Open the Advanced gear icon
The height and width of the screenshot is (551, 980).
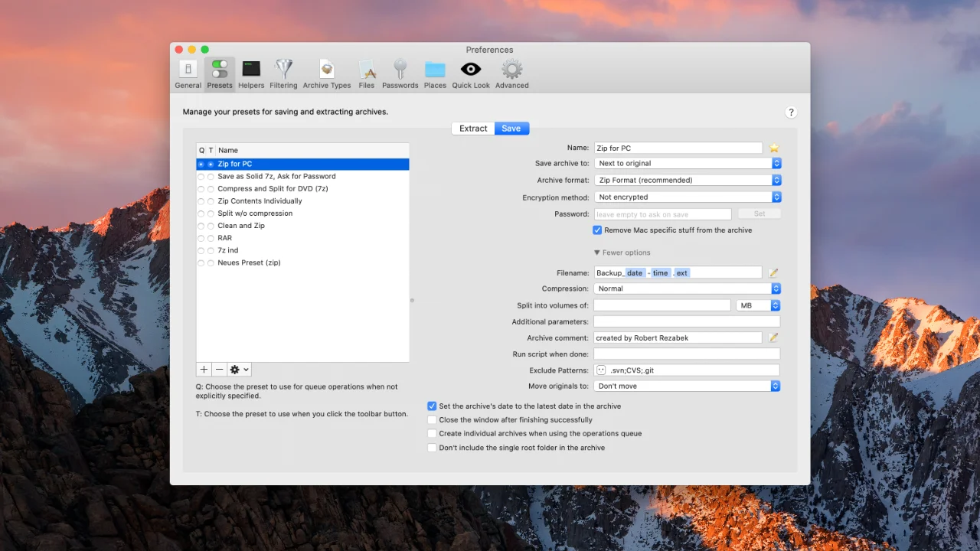click(512, 73)
